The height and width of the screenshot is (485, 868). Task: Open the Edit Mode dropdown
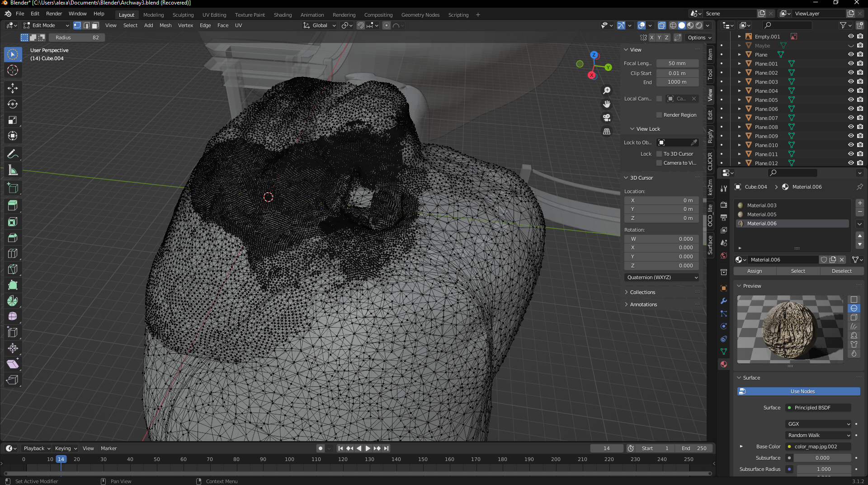pyautogui.click(x=46, y=25)
